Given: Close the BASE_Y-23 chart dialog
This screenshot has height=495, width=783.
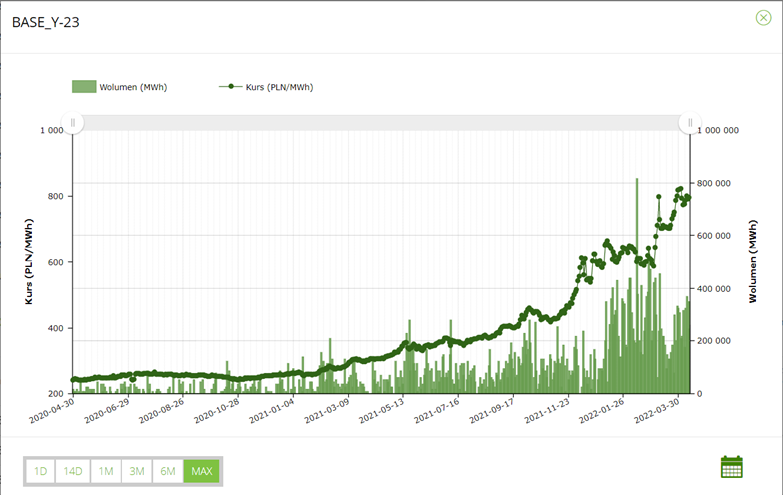Looking at the screenshot, I should point(763,18).
